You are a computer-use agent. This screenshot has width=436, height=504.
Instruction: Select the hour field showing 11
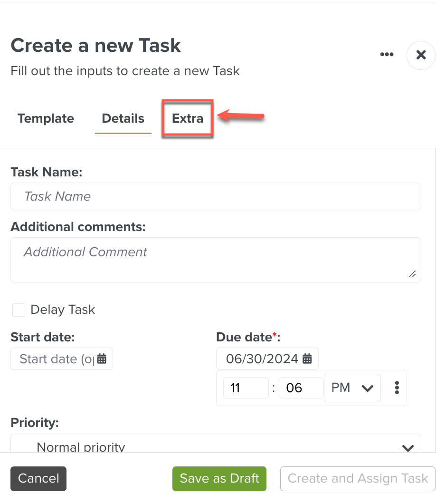246,388
